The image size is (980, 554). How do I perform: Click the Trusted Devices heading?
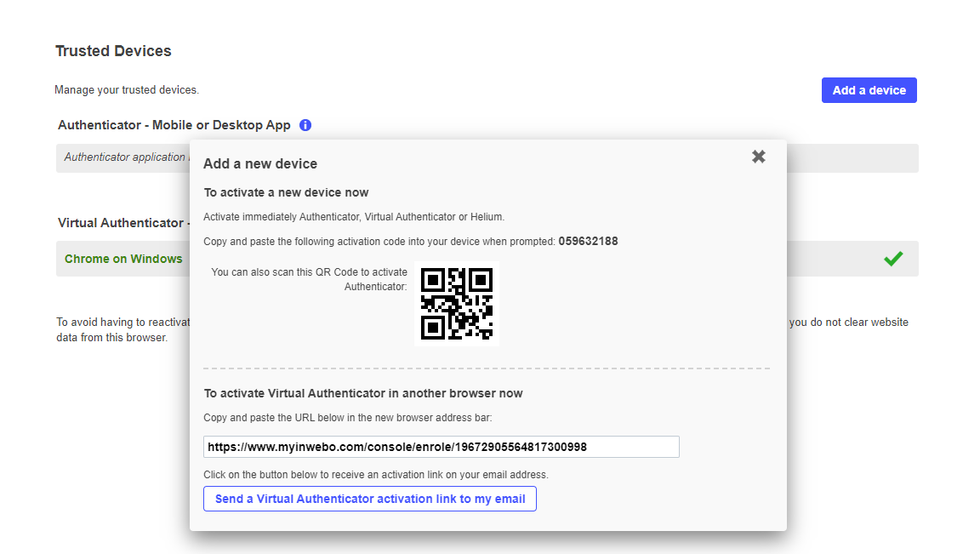pos(113,51)
